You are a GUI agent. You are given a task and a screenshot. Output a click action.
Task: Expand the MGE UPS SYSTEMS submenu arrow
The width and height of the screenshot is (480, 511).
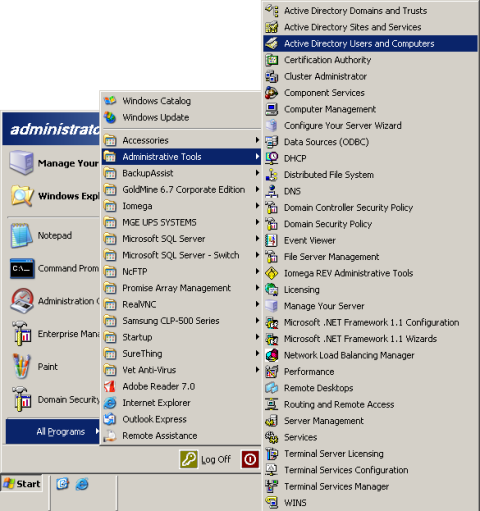[x=257, y=222]
